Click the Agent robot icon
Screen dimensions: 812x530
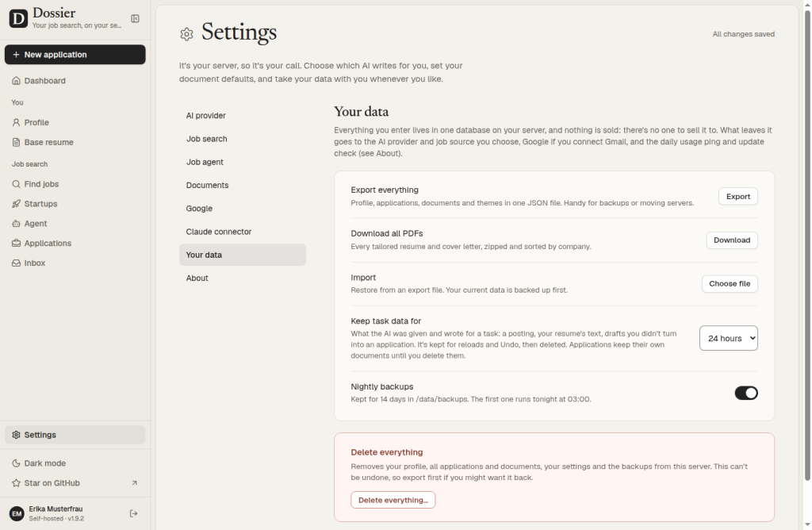coord(16,223)
